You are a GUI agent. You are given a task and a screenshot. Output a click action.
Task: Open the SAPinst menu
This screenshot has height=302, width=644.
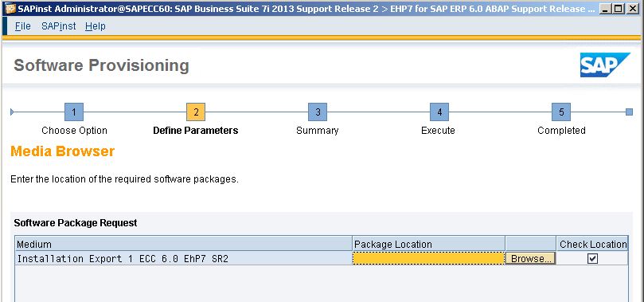[x=58, y=26]
